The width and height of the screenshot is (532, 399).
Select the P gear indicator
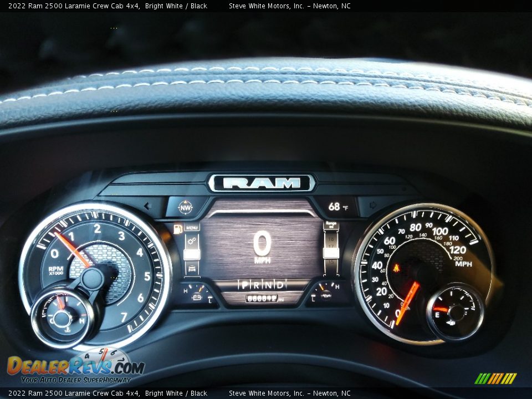coord(244,285)
